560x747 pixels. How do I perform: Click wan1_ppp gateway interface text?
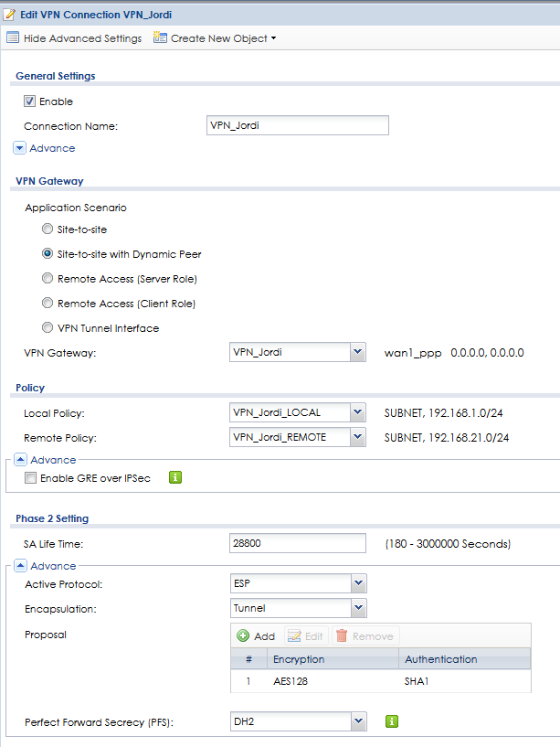pos(413,353)
